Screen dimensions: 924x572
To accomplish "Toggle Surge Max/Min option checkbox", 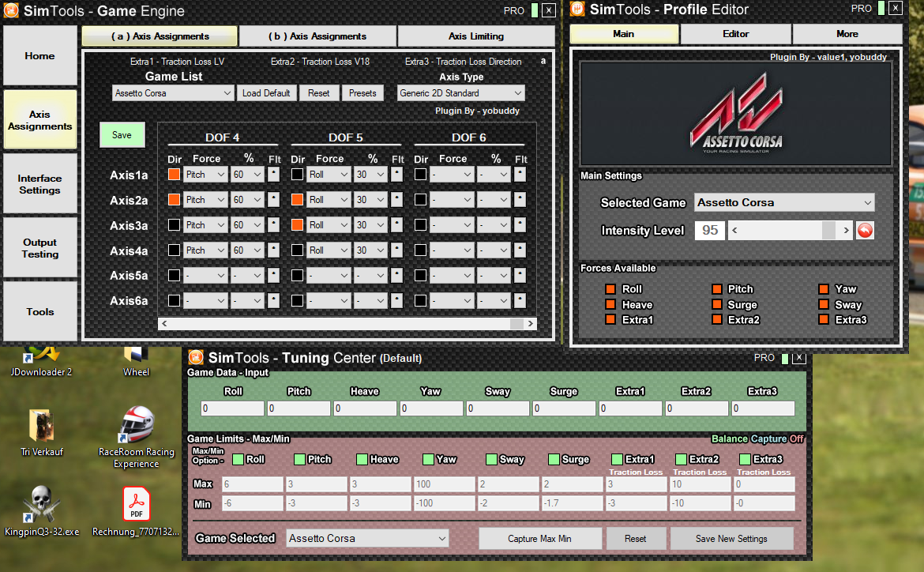I will (x=554, y=459).
